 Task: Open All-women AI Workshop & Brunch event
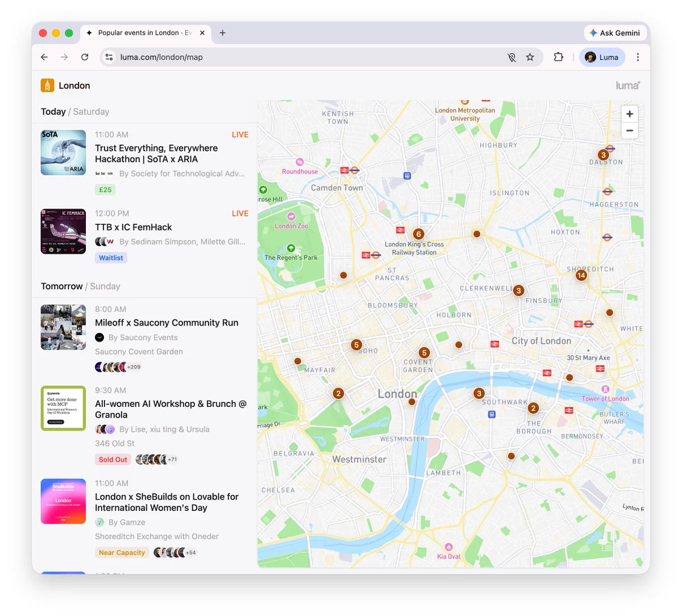(x=170, y=409)
